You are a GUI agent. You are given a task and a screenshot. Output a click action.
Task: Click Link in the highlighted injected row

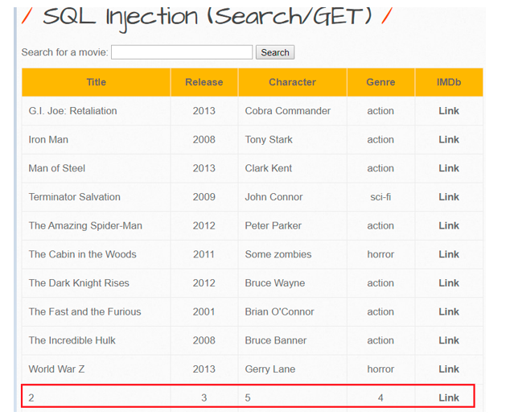tap(448, 397)
